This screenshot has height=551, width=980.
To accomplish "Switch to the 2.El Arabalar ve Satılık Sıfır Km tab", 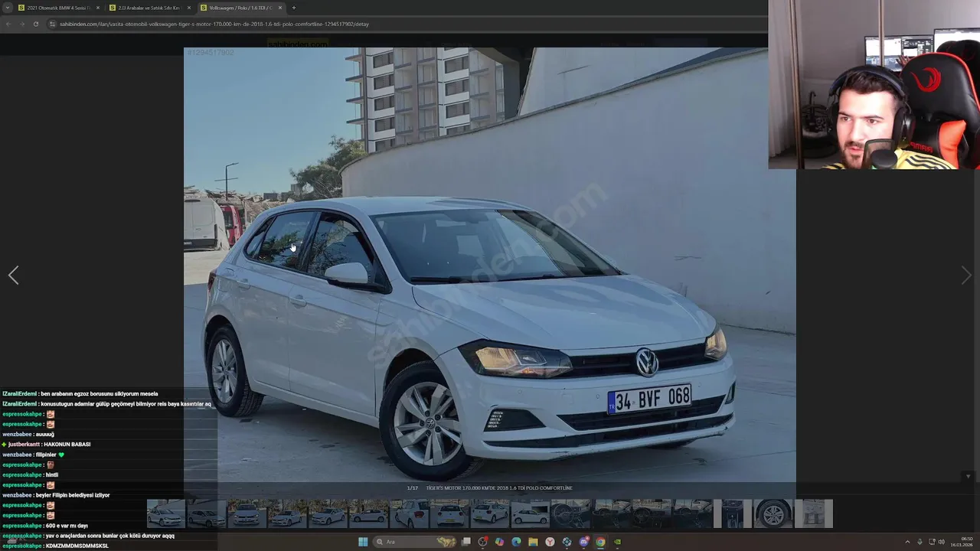I will click(x=149, y=8).
